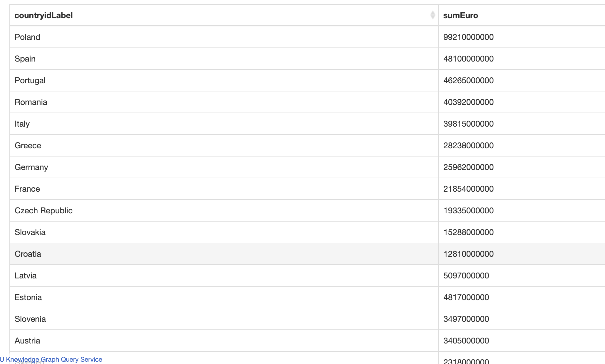
Task: Click the Estonia value 4817000000
Action: (x=466, y=297)
